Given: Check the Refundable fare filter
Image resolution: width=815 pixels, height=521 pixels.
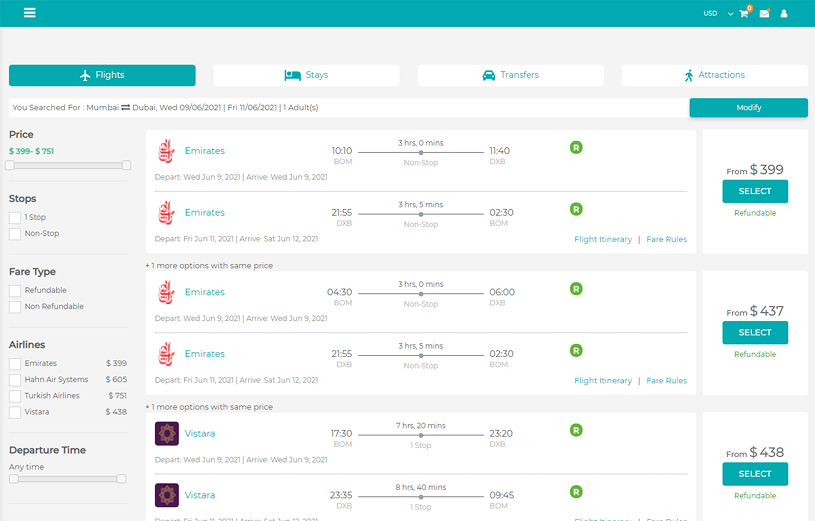Looking at the screenshot, I should click(15, 291).
